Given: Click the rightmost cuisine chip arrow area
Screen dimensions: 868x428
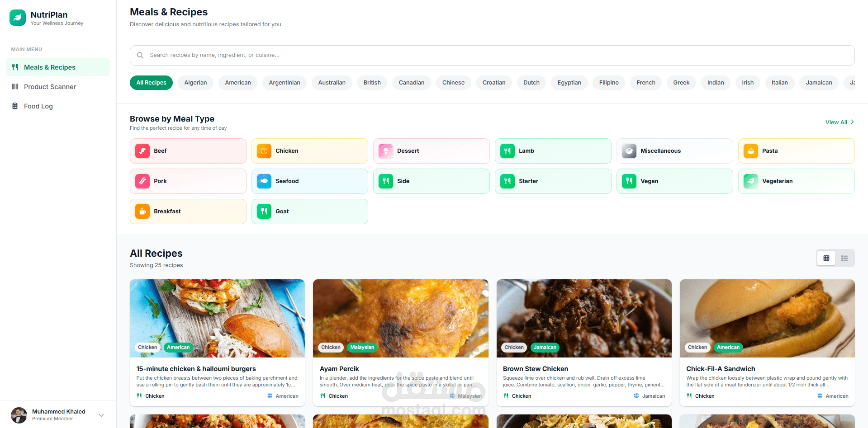Looking at the screenshot, I should [x=853, y=83].
